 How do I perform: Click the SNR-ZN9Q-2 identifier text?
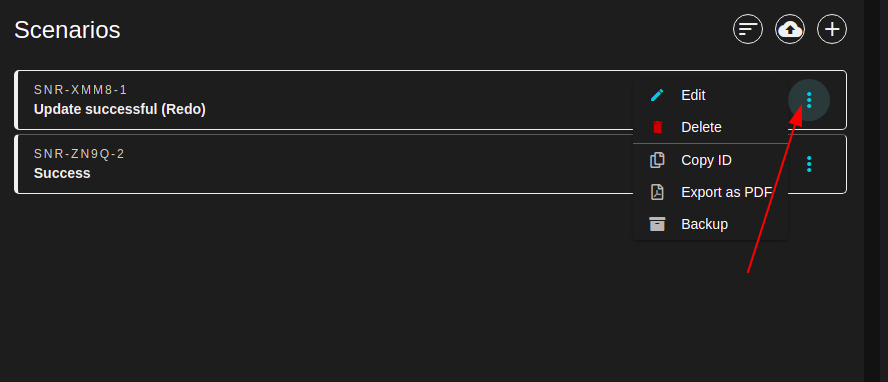(x=79, y=154)
